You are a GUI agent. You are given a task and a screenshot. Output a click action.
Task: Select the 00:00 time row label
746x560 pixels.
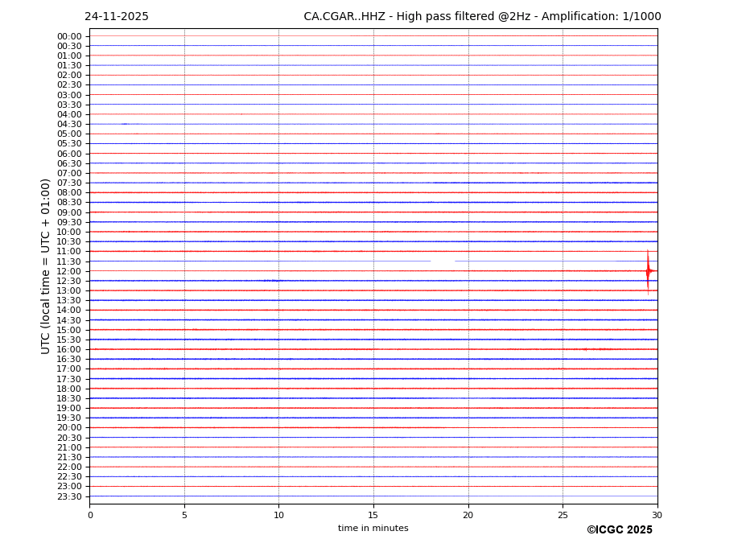pyautogui.click(x=69, y=36)
